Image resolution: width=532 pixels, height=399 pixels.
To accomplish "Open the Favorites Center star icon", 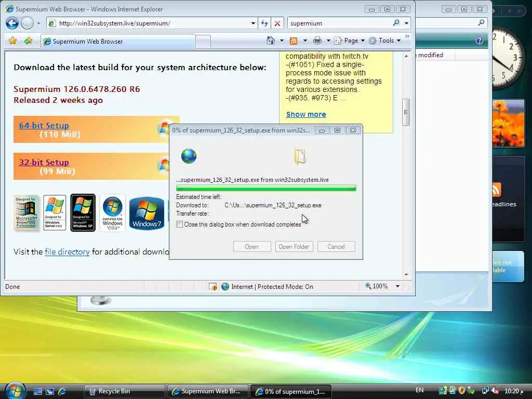I will click(x=13, y=41).
